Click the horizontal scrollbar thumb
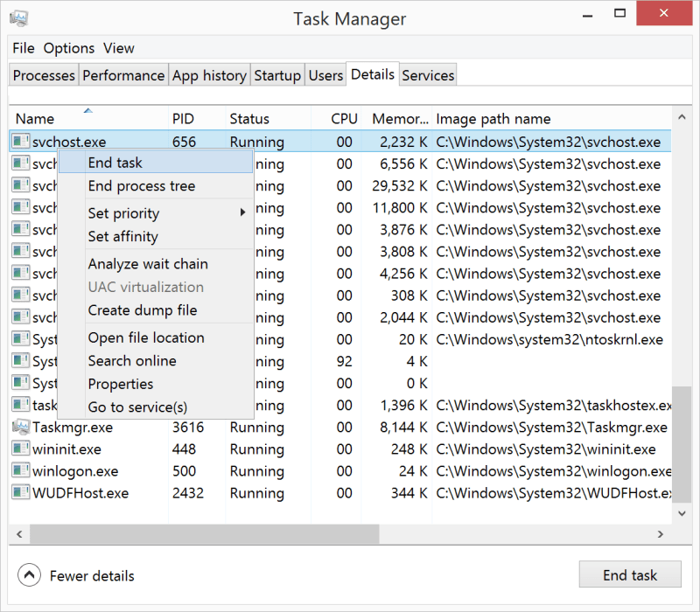 tap(205, 534)
